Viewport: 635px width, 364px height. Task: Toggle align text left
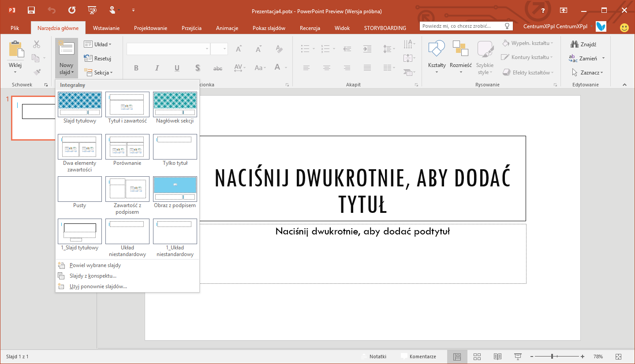(306, 68)
